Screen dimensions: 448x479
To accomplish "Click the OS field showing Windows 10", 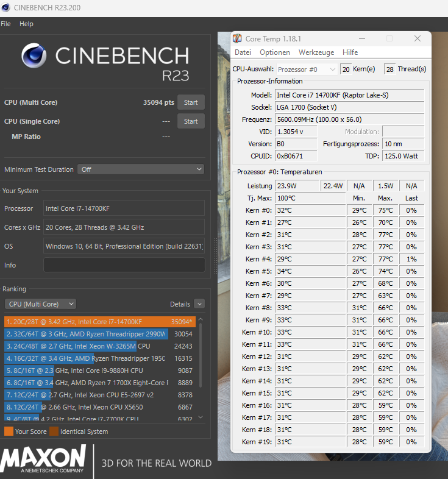I will pos(124,246).
